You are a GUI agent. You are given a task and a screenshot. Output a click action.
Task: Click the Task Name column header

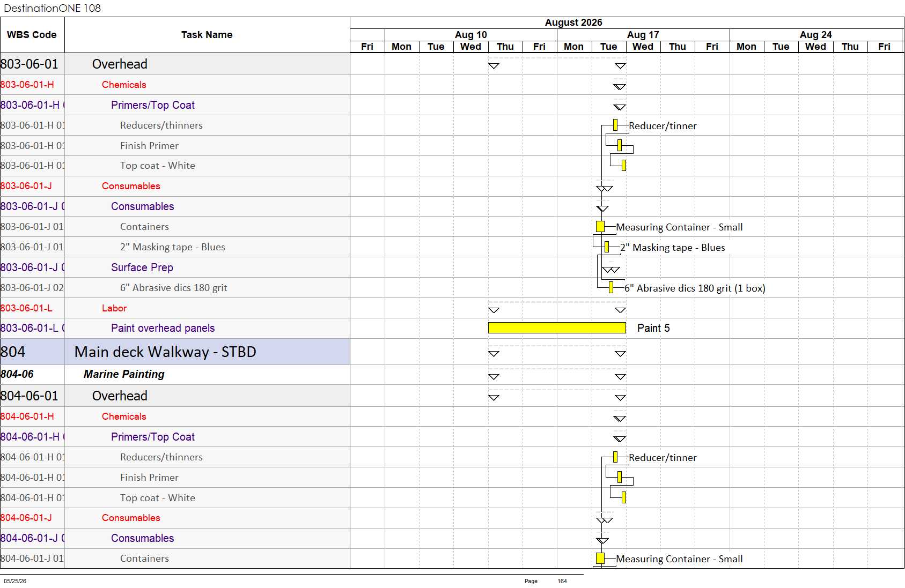click(x=207, y=35)
